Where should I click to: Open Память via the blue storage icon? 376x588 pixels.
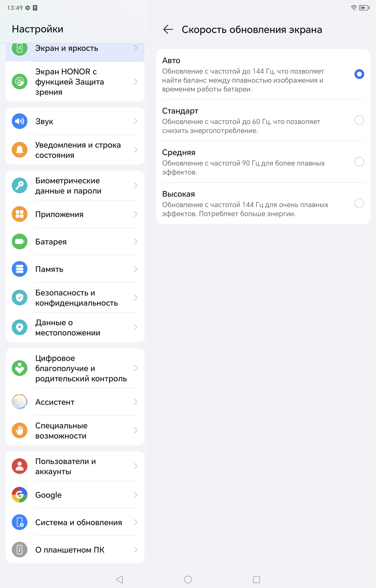click(20, 269)
